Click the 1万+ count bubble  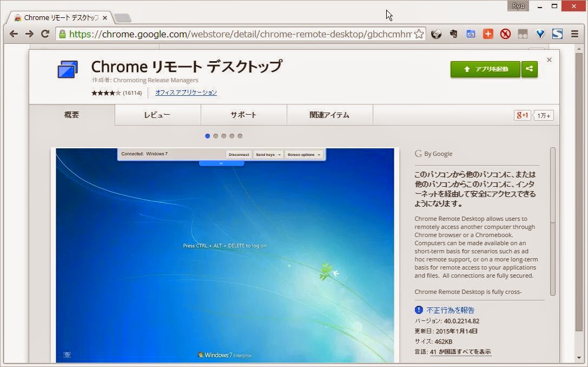point(544,116)
